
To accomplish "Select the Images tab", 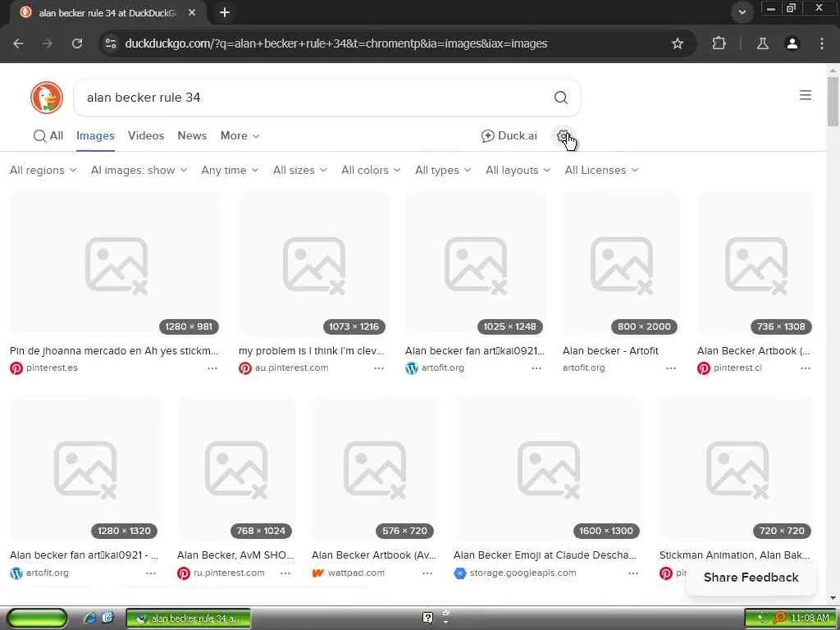I will pyautogui.click(x=95, y=136).
